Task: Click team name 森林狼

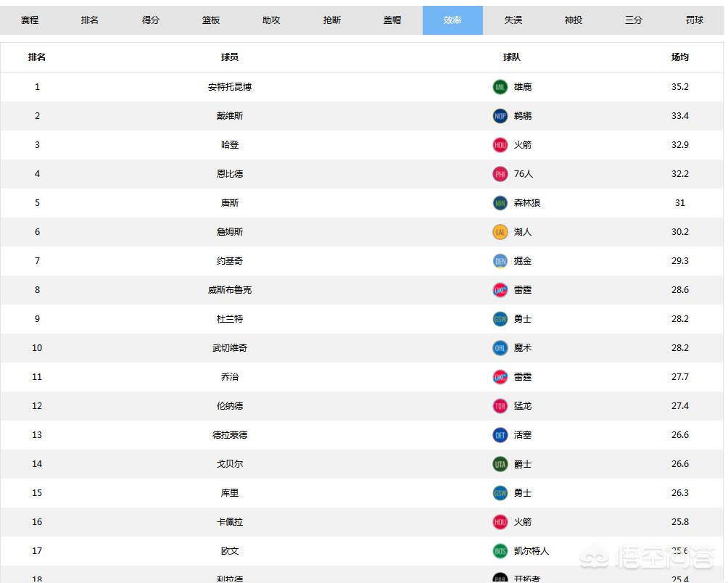Action: coord(527,203)
